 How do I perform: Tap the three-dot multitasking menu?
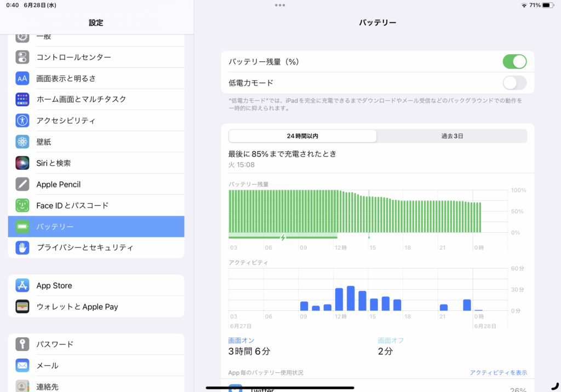280,5
